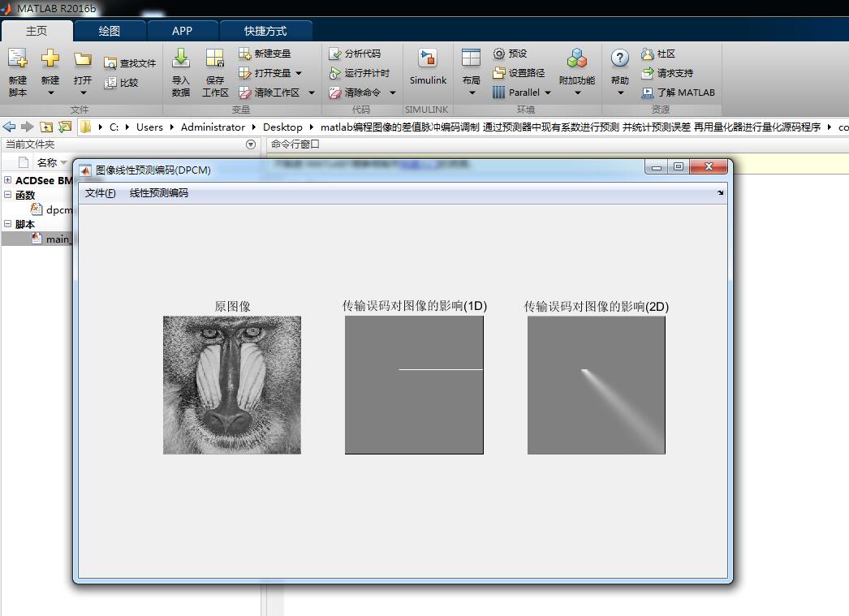The image size is (849, 616).
Task: Expand the 清除工作区 dropdown arrow
Action: (x=312, y=93)
